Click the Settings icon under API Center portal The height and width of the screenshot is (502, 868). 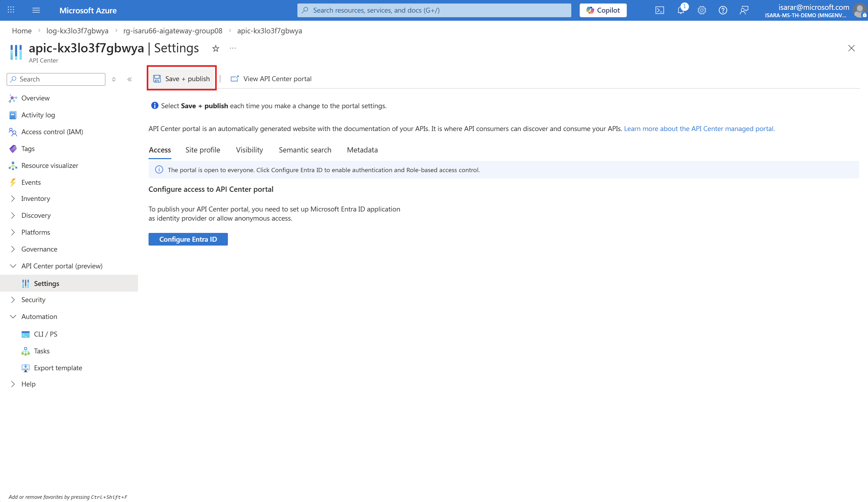pos(26,283)
